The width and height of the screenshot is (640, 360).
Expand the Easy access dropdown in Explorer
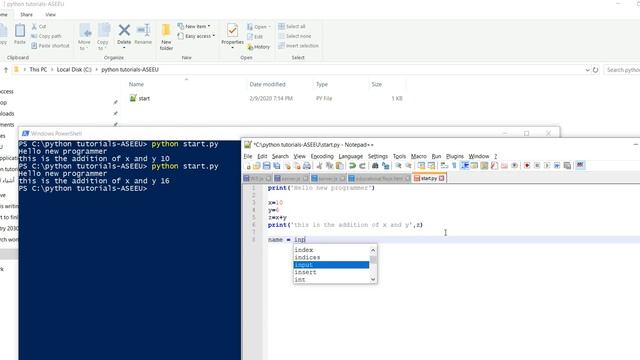[x=196, y=36]
